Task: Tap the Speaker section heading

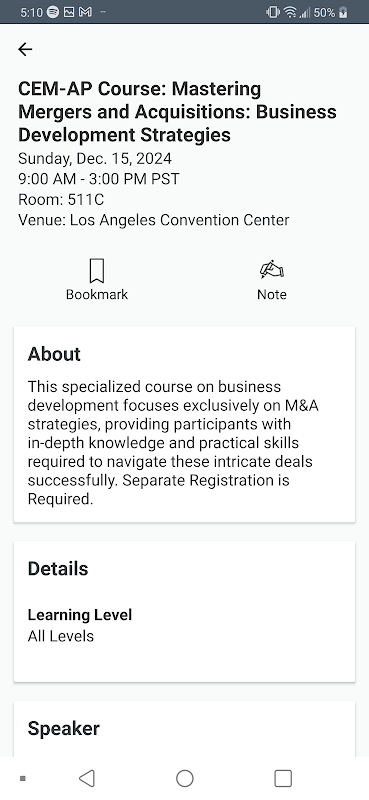Action: pyautogui.click(x=63, y=729)
